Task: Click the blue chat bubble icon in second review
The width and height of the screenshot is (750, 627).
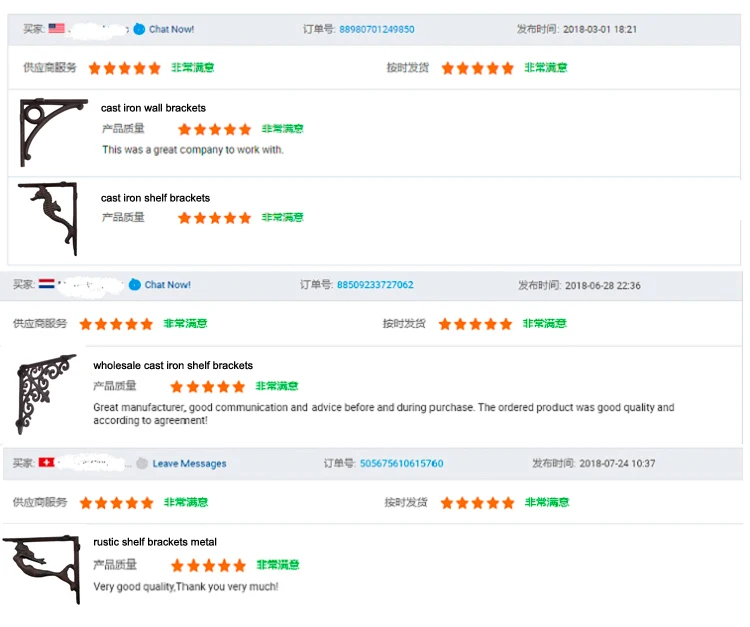Action: [x=134, y=285]
